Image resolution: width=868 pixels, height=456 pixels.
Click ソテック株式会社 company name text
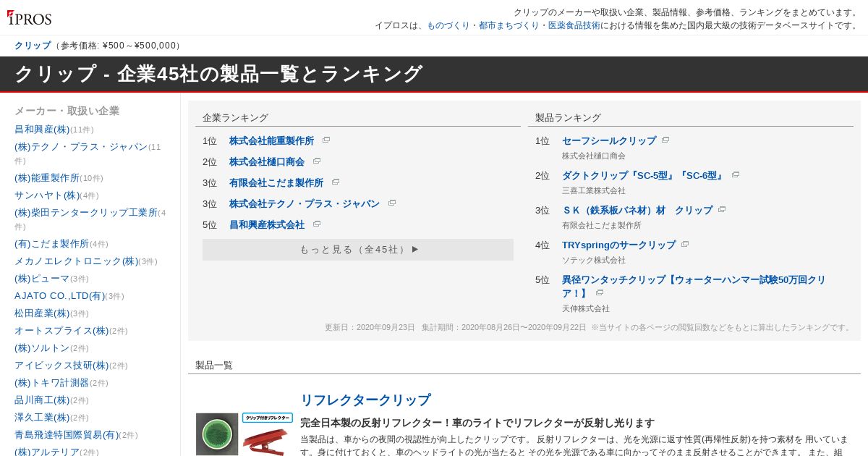(x=594, y=260)
